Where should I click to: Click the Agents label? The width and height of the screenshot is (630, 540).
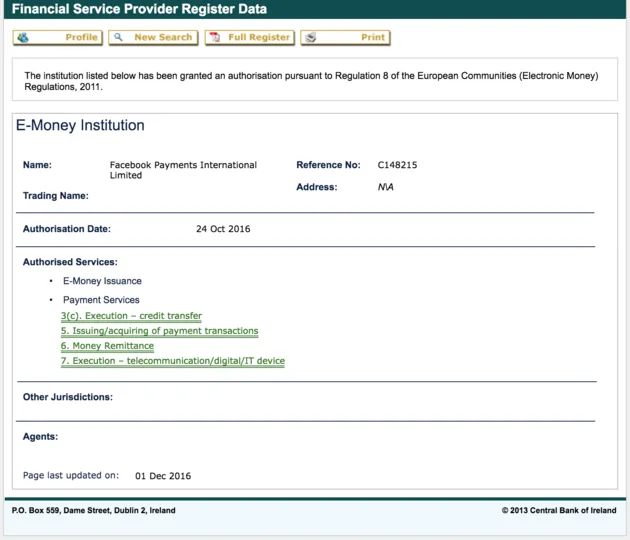40,437
